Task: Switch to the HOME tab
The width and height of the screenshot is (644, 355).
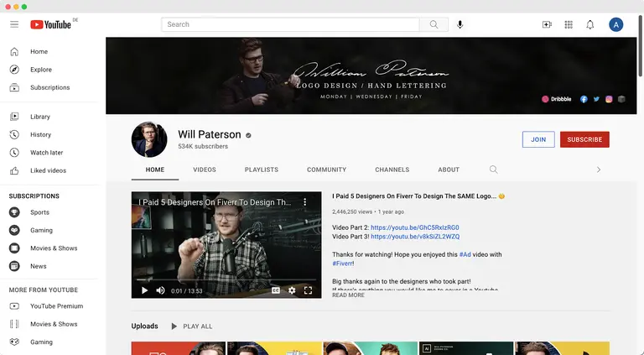Action: click(155, 170)
